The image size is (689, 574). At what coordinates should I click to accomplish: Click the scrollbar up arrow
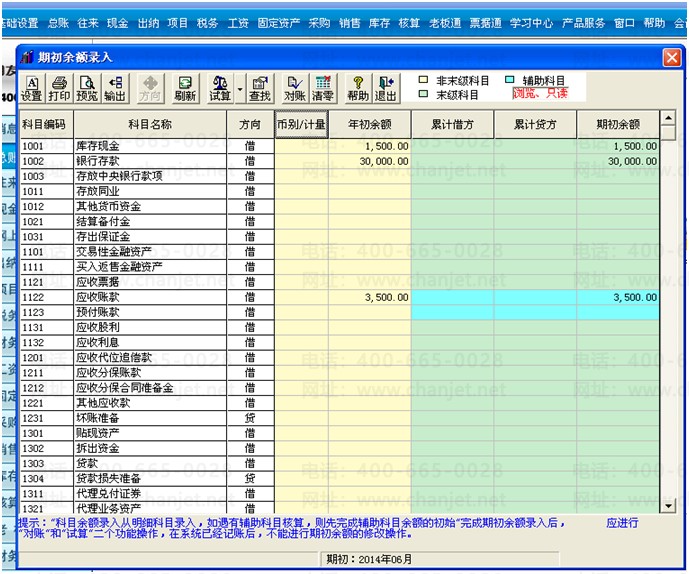pos(668,118)
